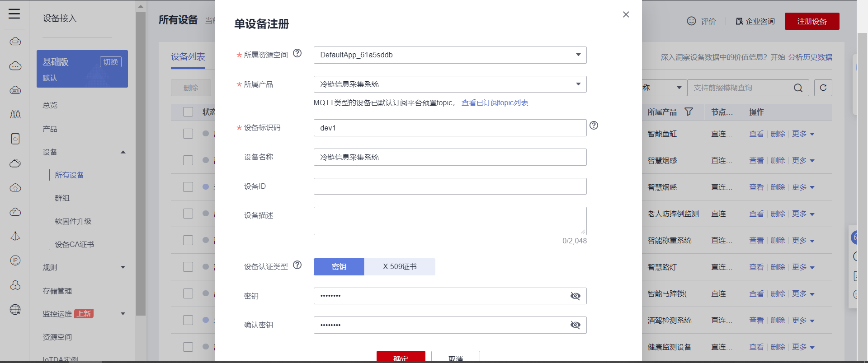Click the cloud with clock icon

point(15,212)
